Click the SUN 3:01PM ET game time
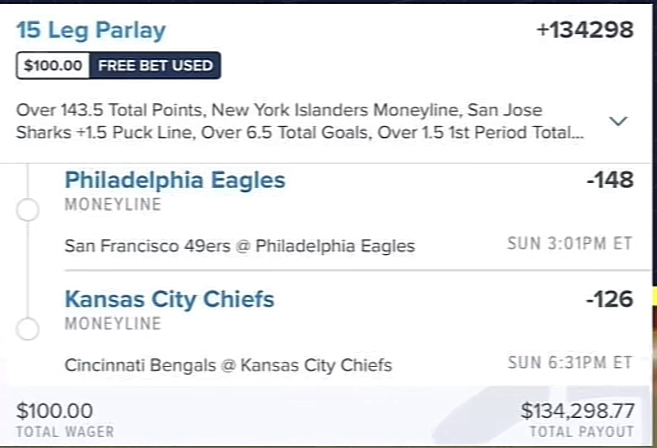The image size is (657, 448). (570, 245)
